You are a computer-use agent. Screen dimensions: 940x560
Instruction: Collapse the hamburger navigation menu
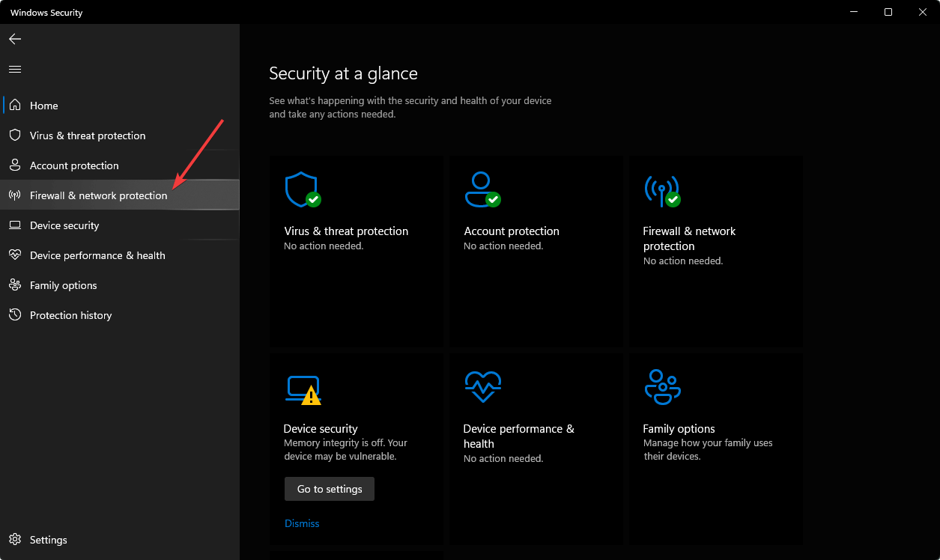[15, 69]
